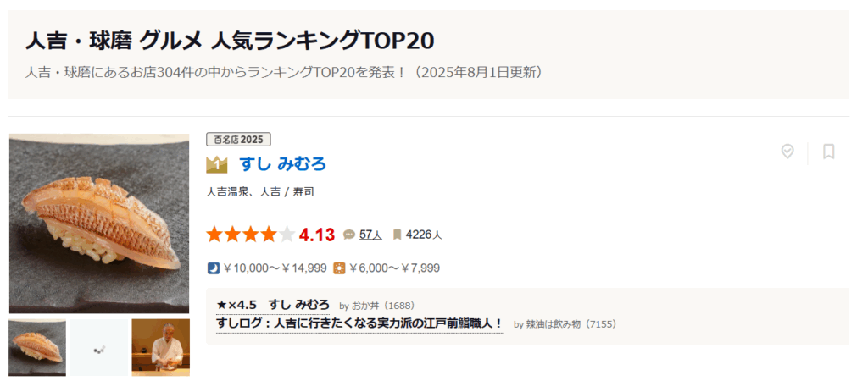Click the visited check-mark icon
This screenshot has height=392, width=868.
coord(787,152)
